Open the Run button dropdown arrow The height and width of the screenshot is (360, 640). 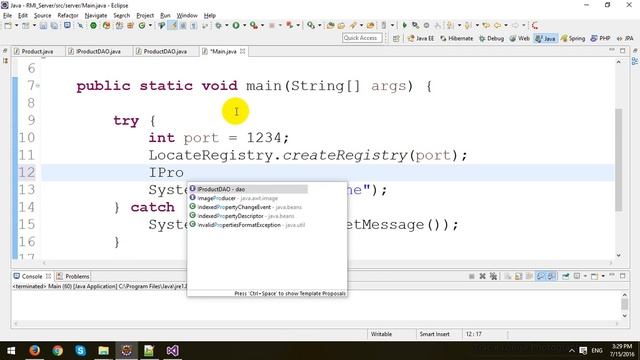click(x=245, y=25)
